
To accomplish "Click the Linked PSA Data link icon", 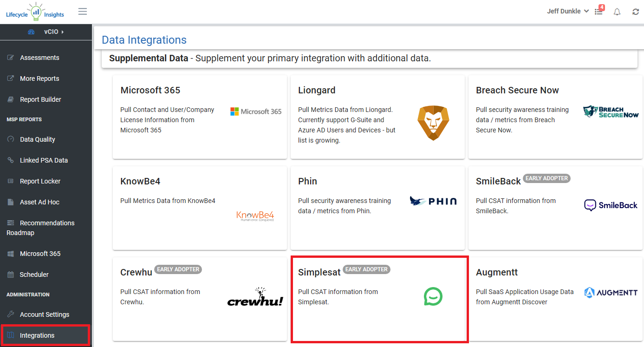I will point(11,160).
